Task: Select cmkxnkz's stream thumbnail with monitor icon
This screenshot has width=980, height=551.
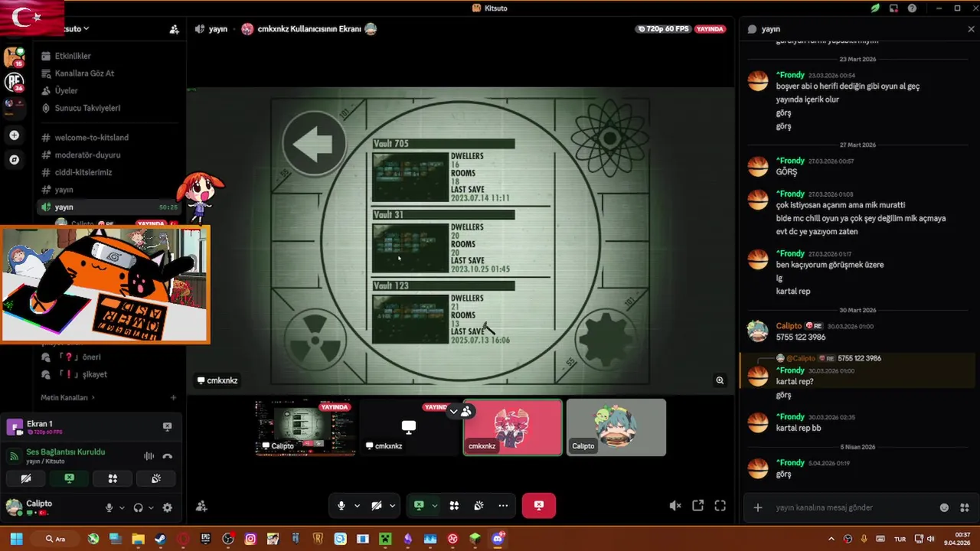Action: pyautogui.click(x=409, y=428)
